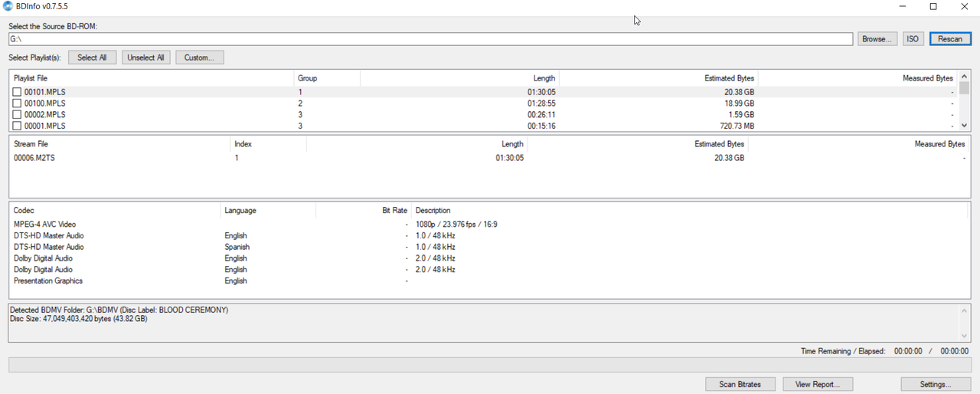This screenshot has width=980, height=394.
Task: Sort playlists by Measured Bytes header
Action: [x=857, y=78]
